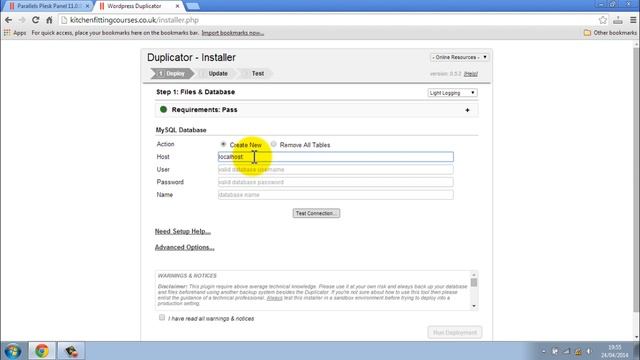Reload the installer page
Screen dimensions: 640x360
pyautogui.click(x=36, y=20)
